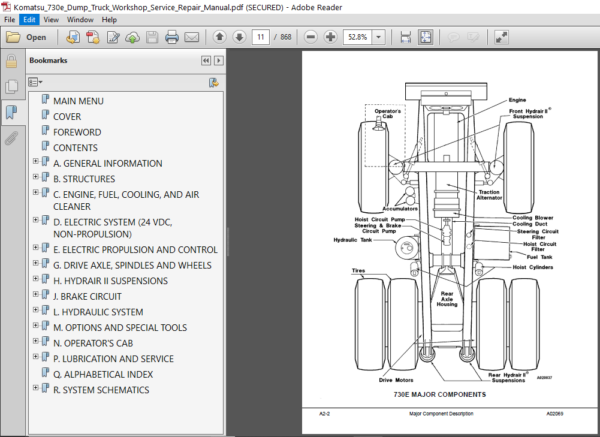Expand G. DRIVE AXLE bookmark node
This screenshot has height=437, width=600.
(35, 263)
